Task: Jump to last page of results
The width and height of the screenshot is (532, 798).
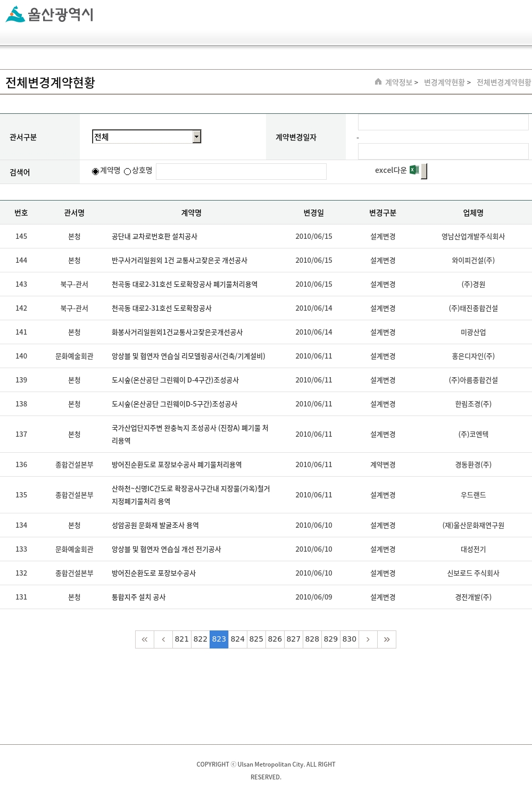Action: pyautogui.click(x=387, y=639)
